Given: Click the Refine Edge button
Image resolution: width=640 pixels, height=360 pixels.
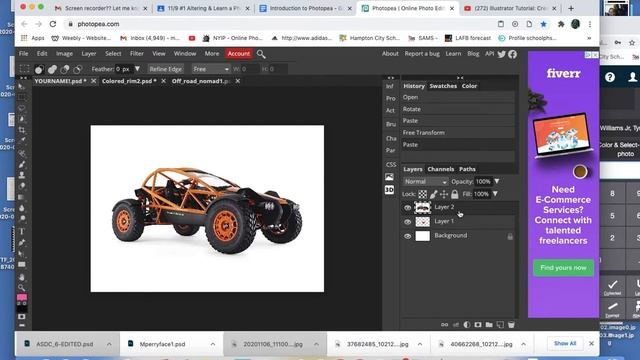Looking at the screenshot, I should 166,69.
